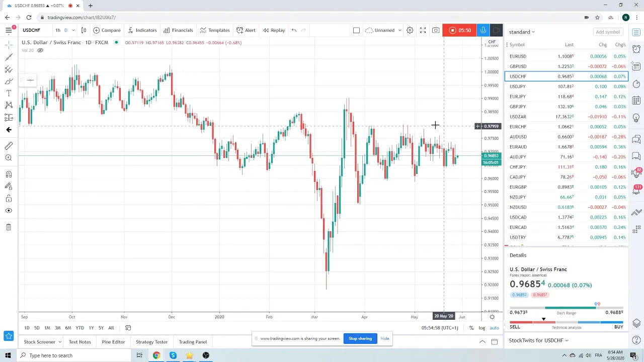The image size is (644, 362).
Task: Toggle magnet mode for drawings
Action: tap(9, 174)
